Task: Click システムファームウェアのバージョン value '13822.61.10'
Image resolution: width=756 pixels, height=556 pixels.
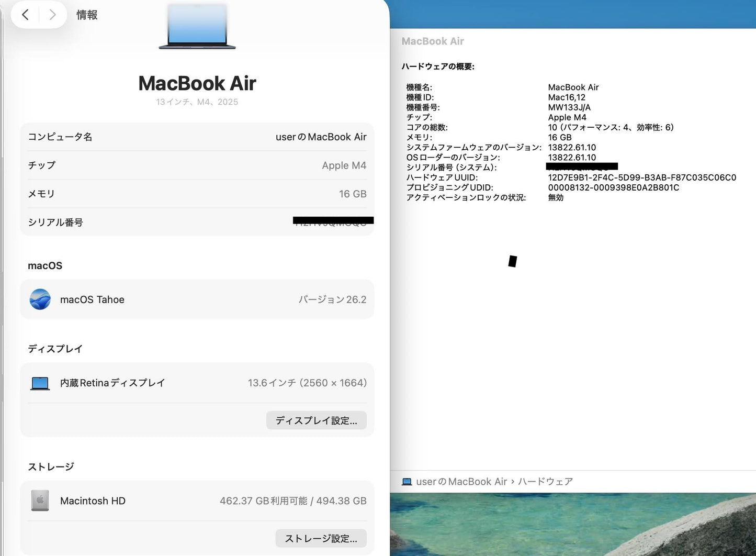Action: point(572,148)
